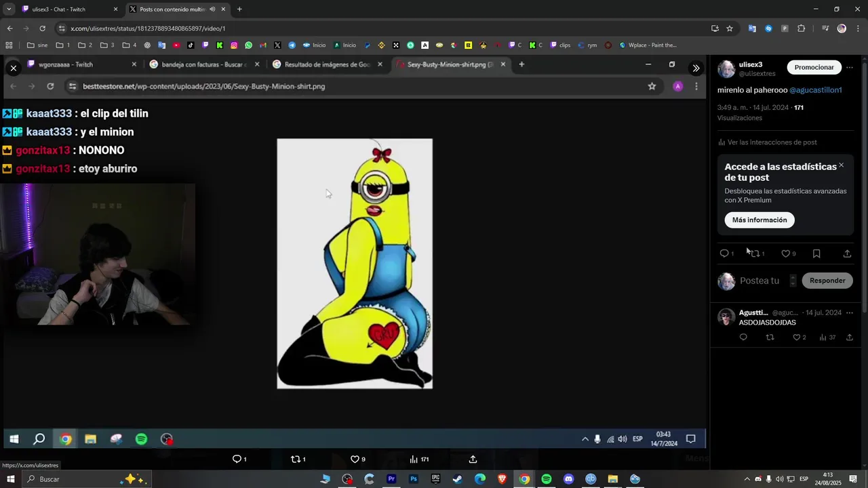
Task: Open Chrome tab search dropdown
Action: (8, 9)
